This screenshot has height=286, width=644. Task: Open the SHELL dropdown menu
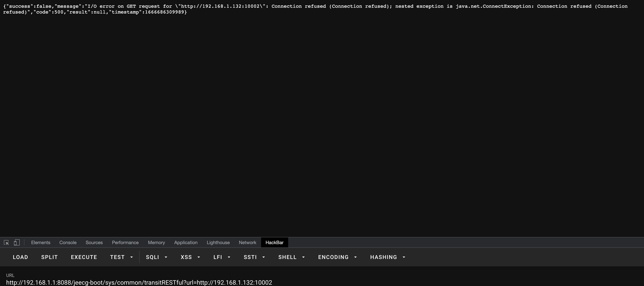[291, 257]
